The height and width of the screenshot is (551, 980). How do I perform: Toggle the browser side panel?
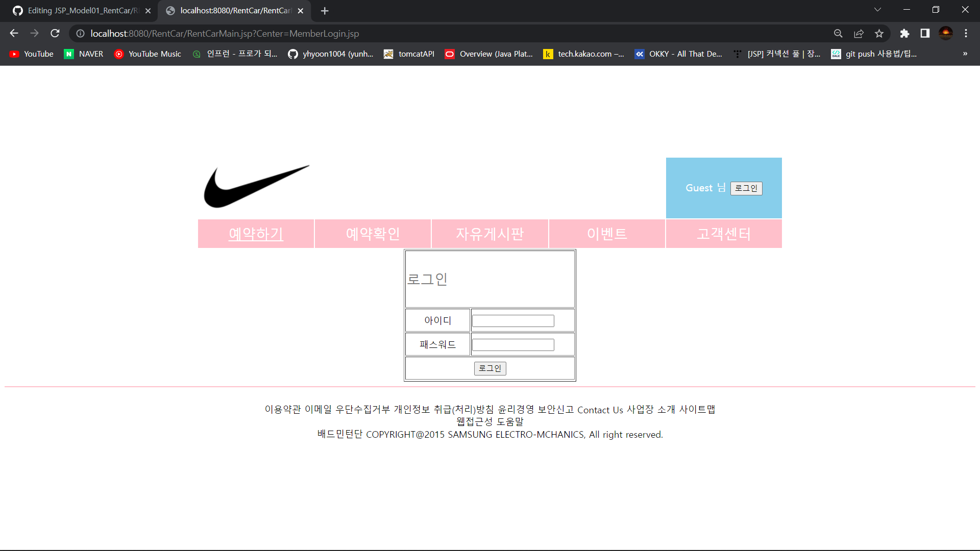925,33
